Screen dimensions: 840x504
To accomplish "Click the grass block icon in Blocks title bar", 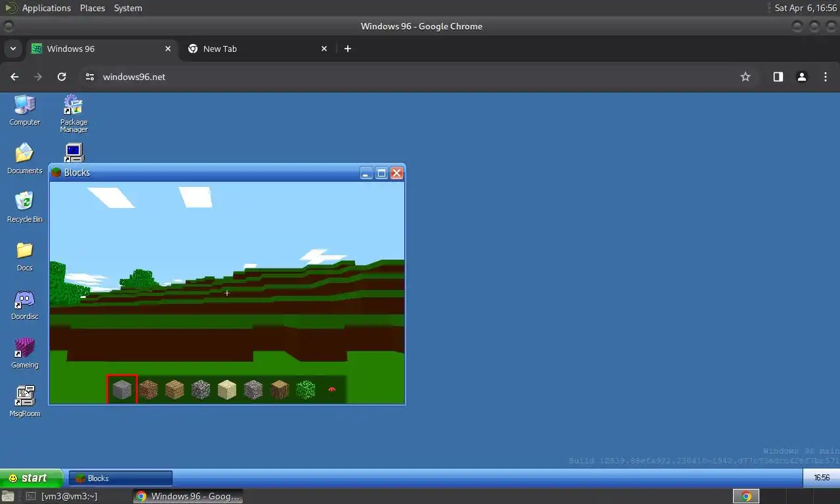I will pyautogui.click(x=56, y=173).
